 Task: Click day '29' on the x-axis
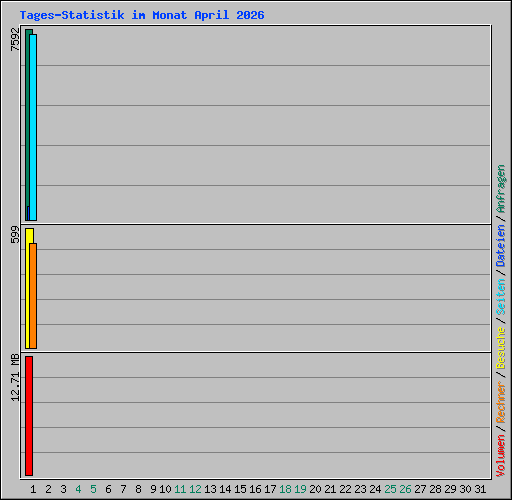(450, 489)
